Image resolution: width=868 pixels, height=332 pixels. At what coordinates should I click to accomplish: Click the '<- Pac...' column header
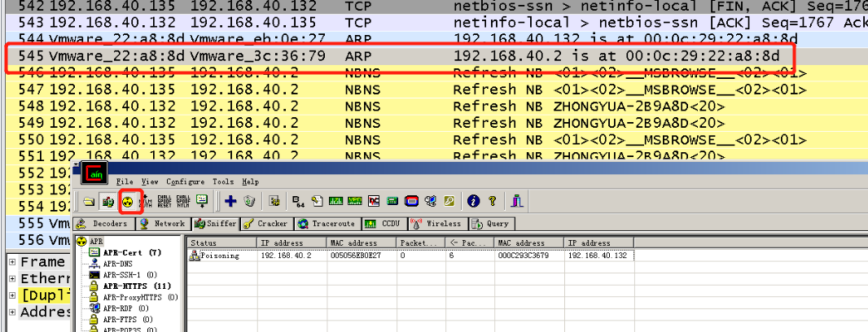(470, 243)
